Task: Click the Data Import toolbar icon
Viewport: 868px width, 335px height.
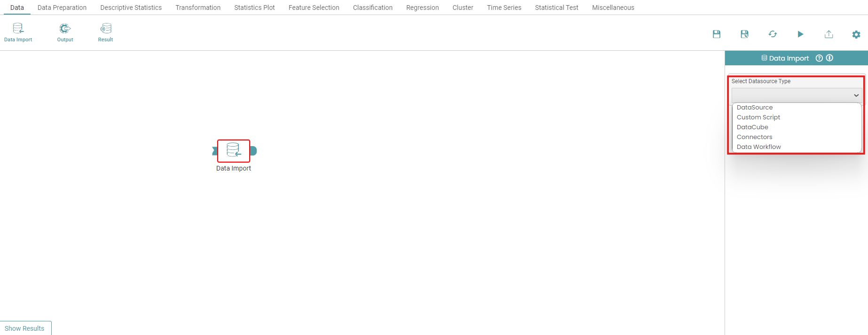Action: tap(18, 32)
